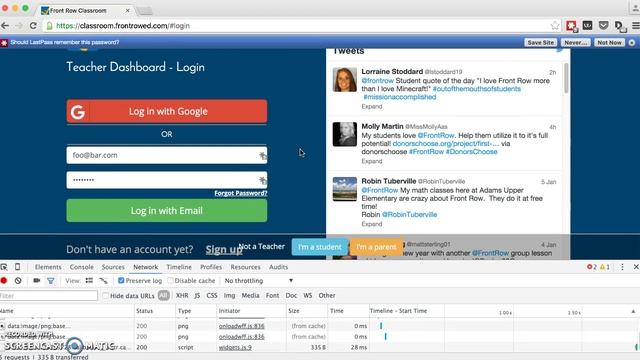Open the Pocket extension icon
Viewport: 640px width, 360px height.
603,26
